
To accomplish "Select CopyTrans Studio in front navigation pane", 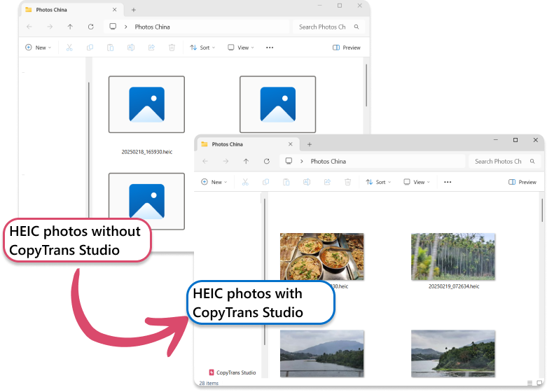I will [x=233, y=372].
